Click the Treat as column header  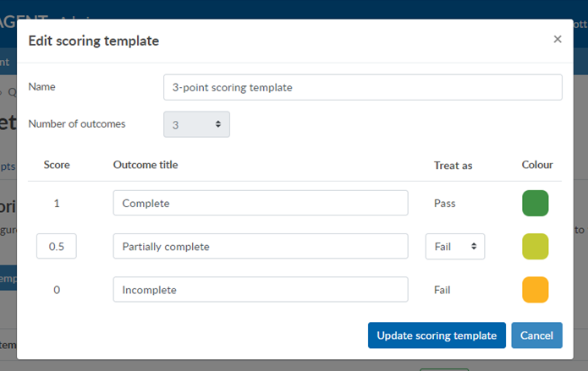(453, 166)
